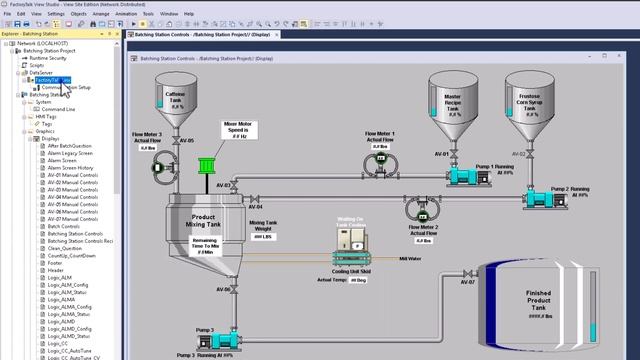Image resolution: width=640 pixels, height=360 pixels.
Task: Click the Caffeine Tank level bar
Action: pos(160,96)
